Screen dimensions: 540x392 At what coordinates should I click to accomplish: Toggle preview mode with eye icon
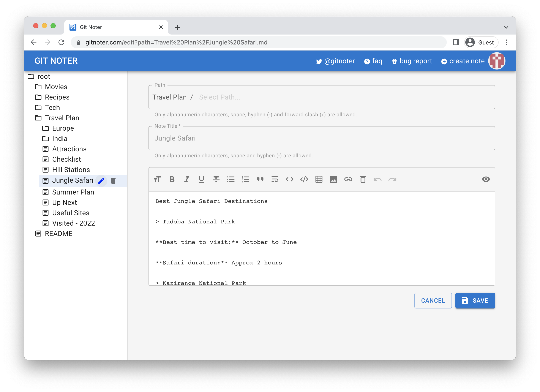[x=486, y=179]
